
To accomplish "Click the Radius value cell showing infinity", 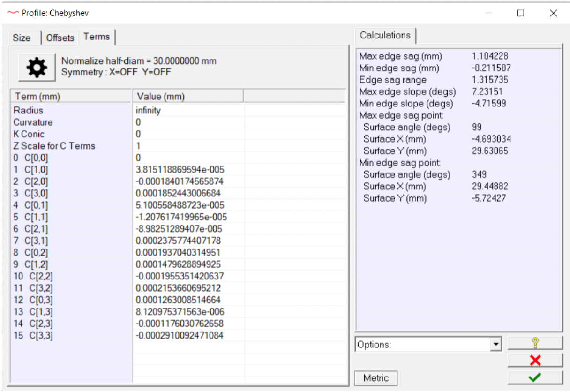I will 187,111.
